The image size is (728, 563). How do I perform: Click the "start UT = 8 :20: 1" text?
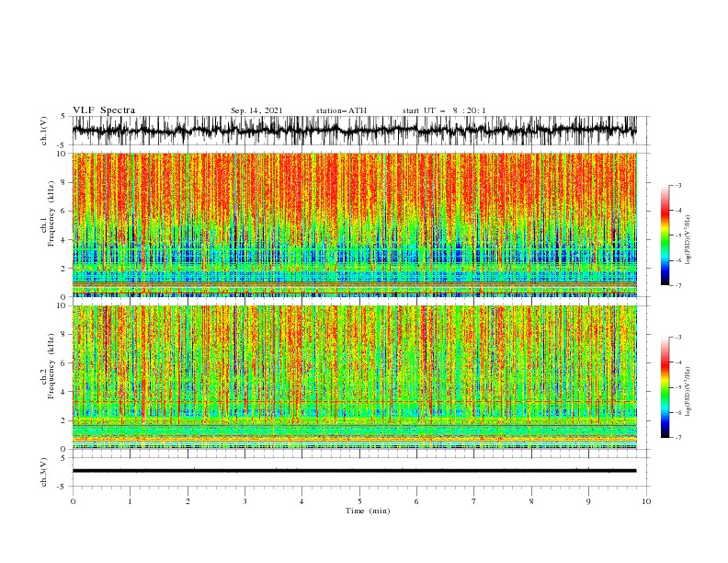(444, 110)
